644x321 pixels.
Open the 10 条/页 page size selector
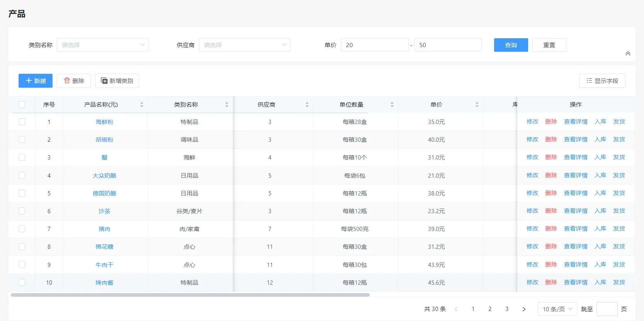[x=557, y=309]
